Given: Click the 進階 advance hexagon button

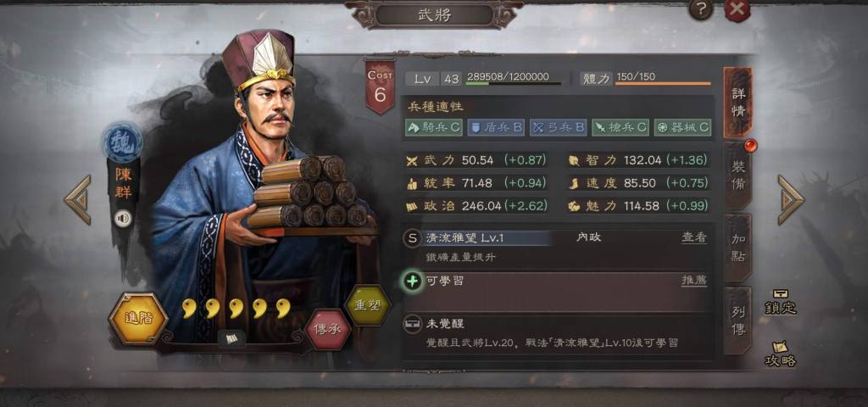Looking at the screenshot, I should tap(138, 319).
